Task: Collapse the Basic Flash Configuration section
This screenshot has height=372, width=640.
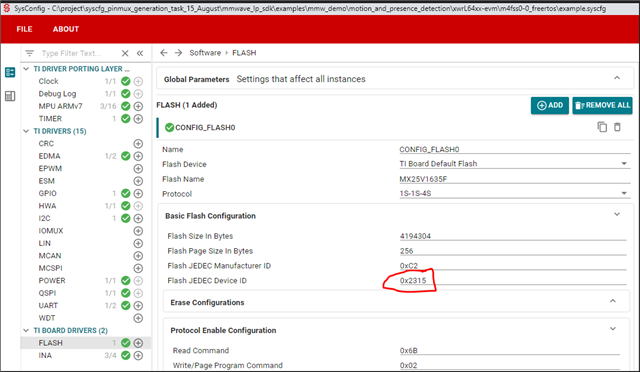Action: coord(617,214)
